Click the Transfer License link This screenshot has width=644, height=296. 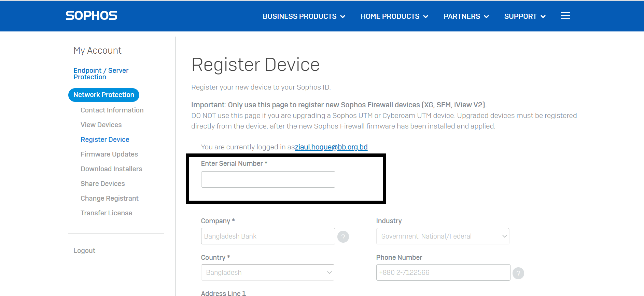click(106, 213)
